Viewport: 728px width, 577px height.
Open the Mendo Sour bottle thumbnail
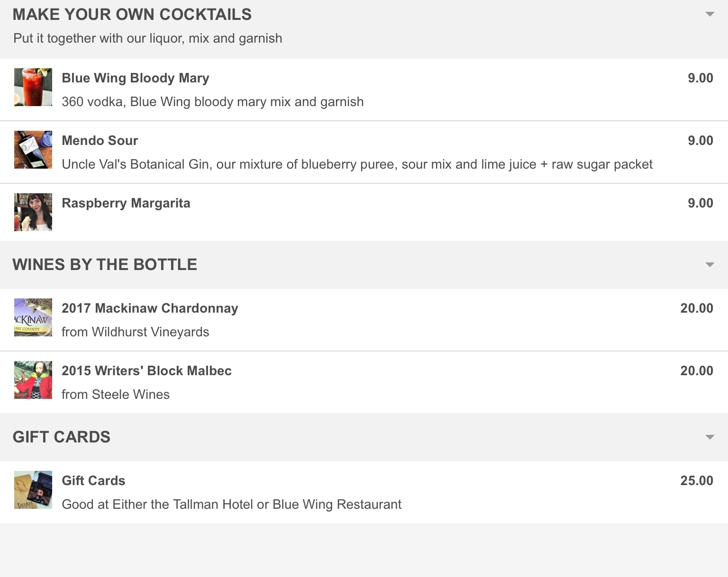tap(33, 150)
